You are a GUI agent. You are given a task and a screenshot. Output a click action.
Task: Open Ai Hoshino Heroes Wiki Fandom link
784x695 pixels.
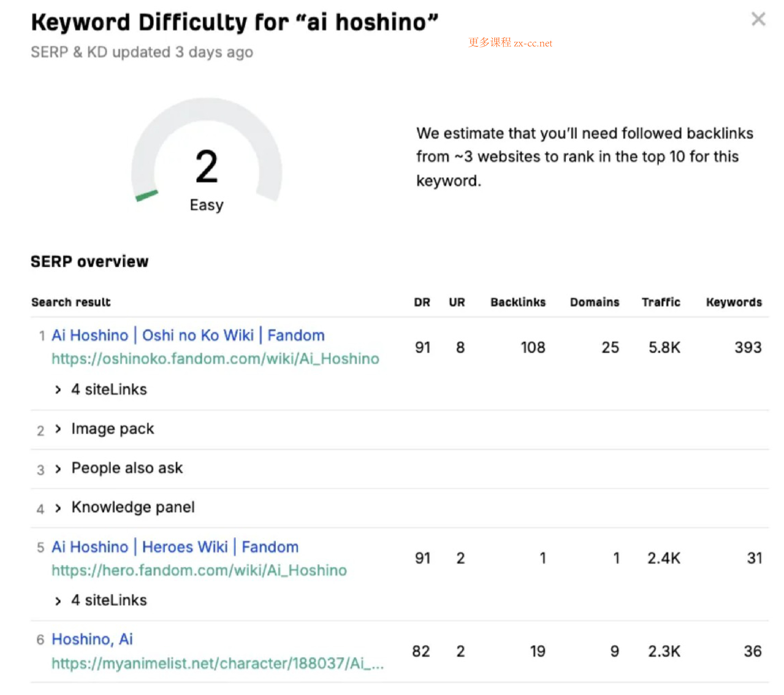click(175, 547)
